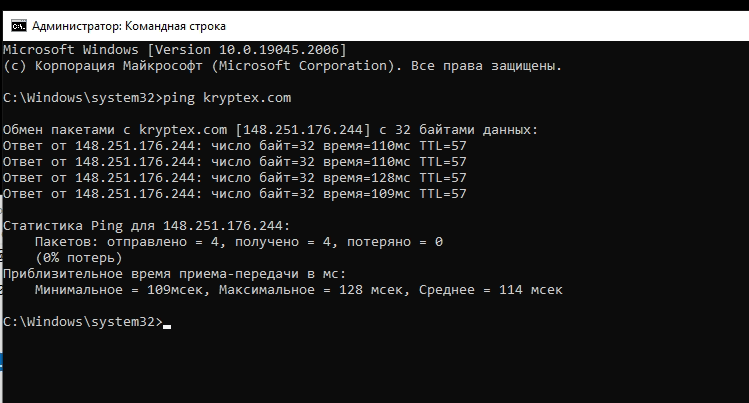Click the "получено = 4" text

click(283, 242)
